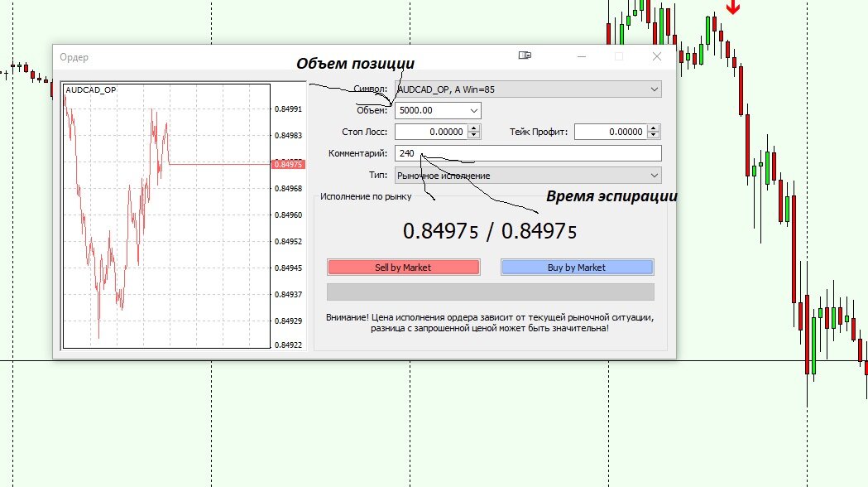The height and width of the screenshot is (487, 868).
Task: Click the AUDCAD_OP chart title label
Action: tap(91, 89)
